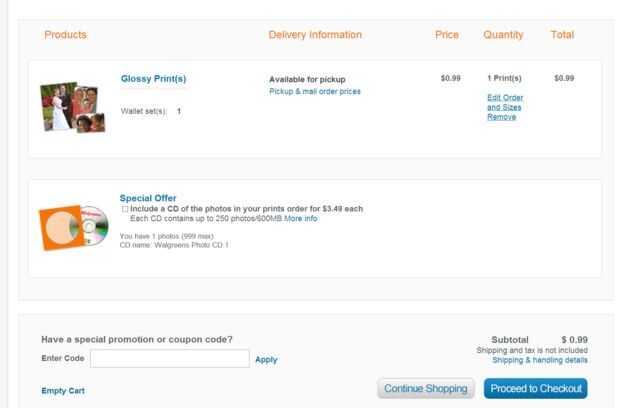This screenshot has height=408, width=620.
Task: Enable the include a CD checkbox
Action: 124,209
